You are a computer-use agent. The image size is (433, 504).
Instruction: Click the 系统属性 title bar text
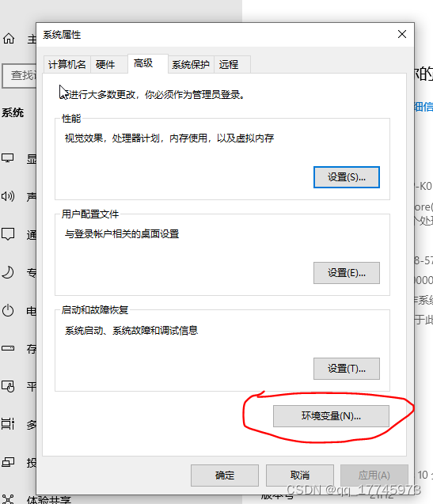(62, 34)
